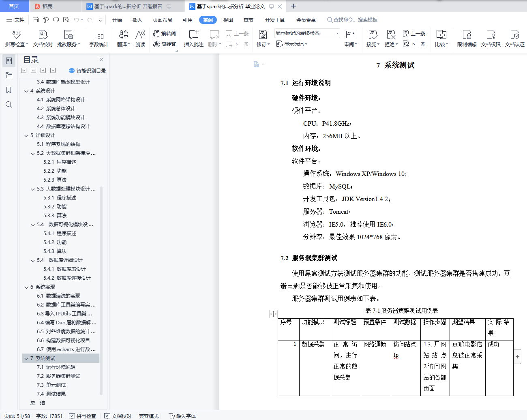Toggle 文档校对 in the status bar
This screenshot has height=420, width=527.
click(x=118, y=416)
